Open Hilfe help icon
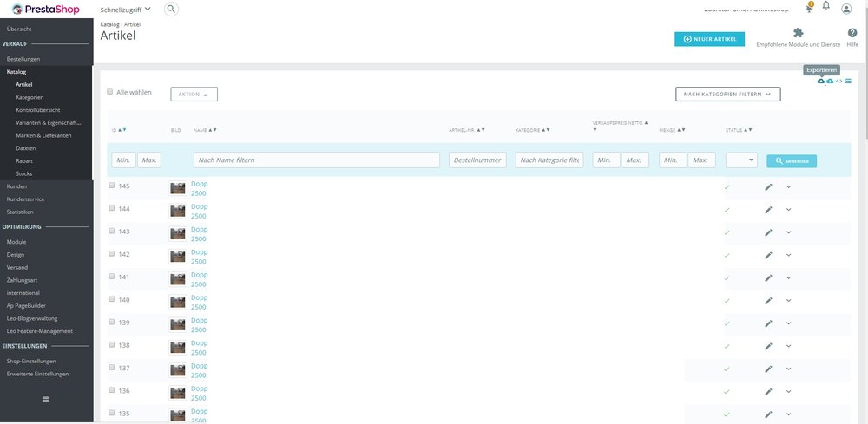This screenshot has height=424, width=868. point(852,33)
